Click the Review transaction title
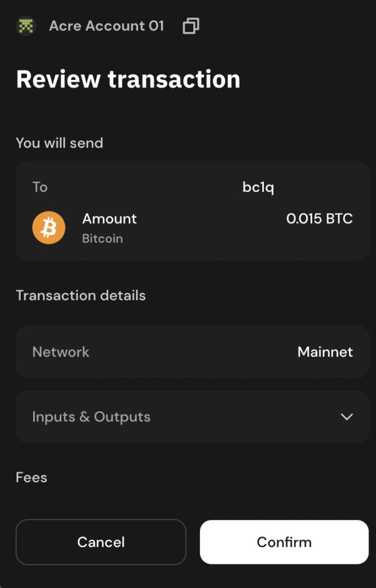376x588 pixels. 128,79
